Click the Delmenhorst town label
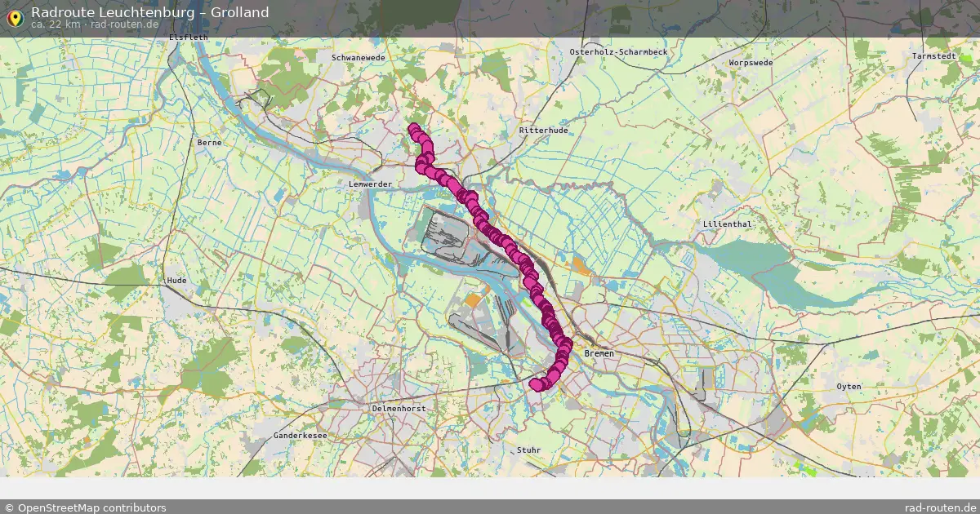The width and height of the screenshot is (980, 514). click(398, 408)
